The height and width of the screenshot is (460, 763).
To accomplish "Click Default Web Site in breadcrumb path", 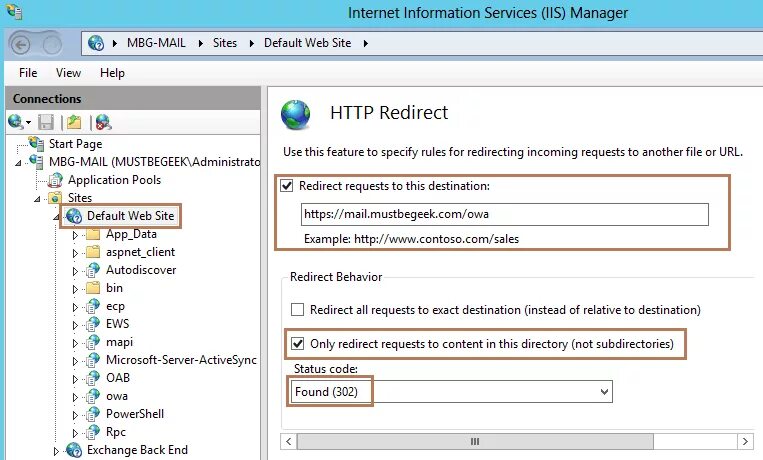I will [x=308, y=43].
